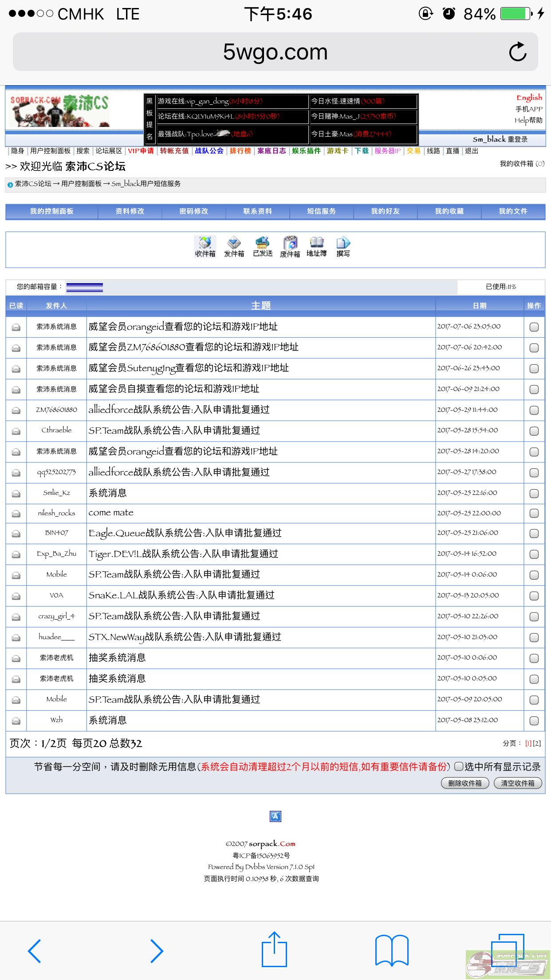This screenshot has width=551, height=980.
Task: Tick checkbox for Wzh's 系统消息 message
Action: [x=534, y=721]
